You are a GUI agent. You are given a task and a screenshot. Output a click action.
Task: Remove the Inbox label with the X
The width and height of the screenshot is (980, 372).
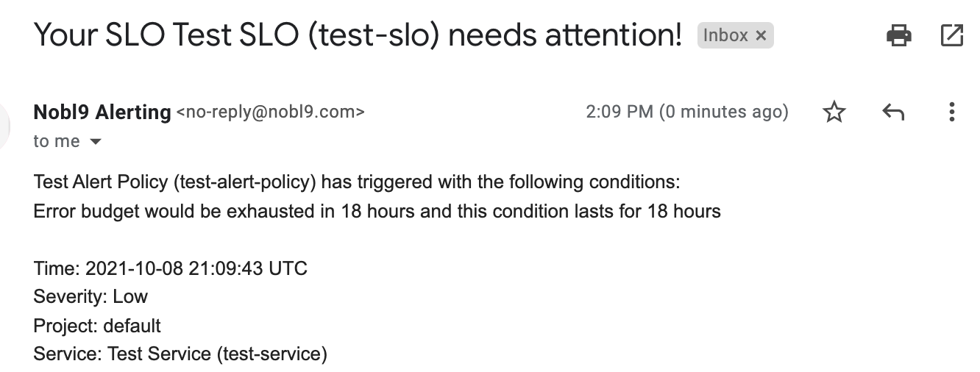coord(761,35)
